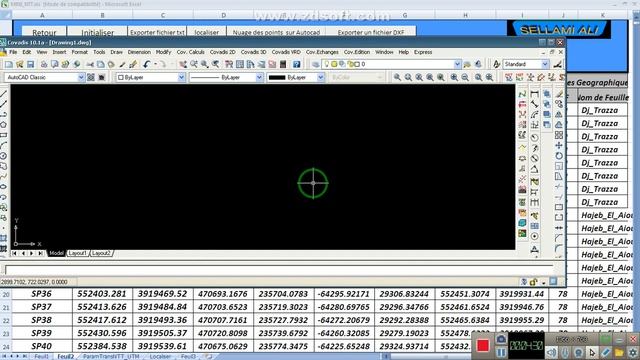
Task: Select the Feuil2 sheet tab in Excel
Action: coord(65,357)
